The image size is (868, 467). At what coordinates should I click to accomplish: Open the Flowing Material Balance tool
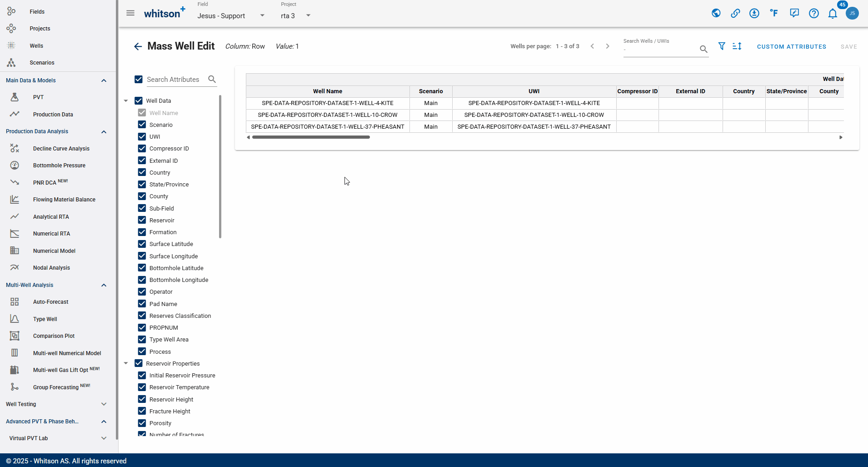tap(64, 199)
